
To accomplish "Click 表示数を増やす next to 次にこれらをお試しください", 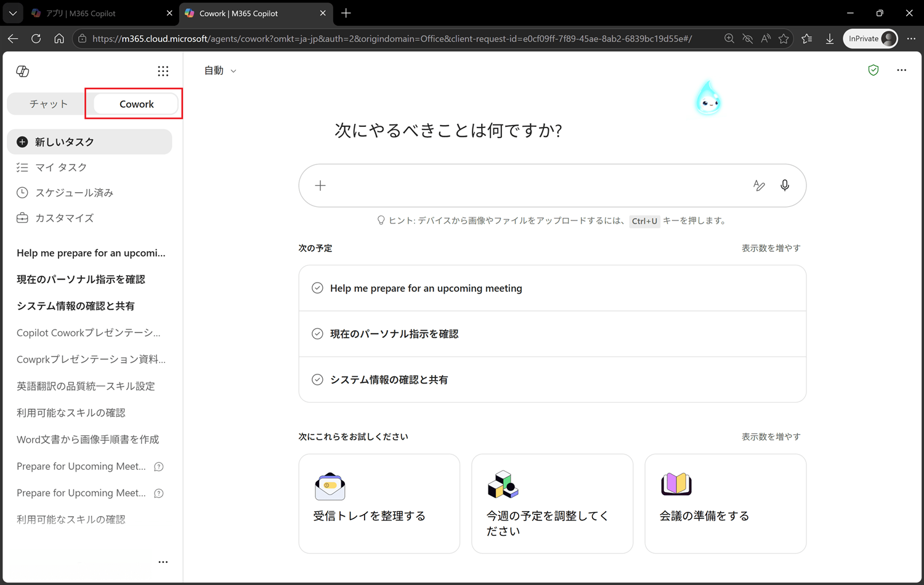I will 771,437.
